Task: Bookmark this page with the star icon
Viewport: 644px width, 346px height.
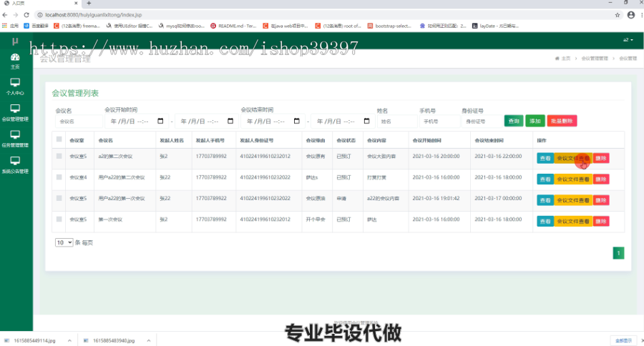Action: click(618, 15)
